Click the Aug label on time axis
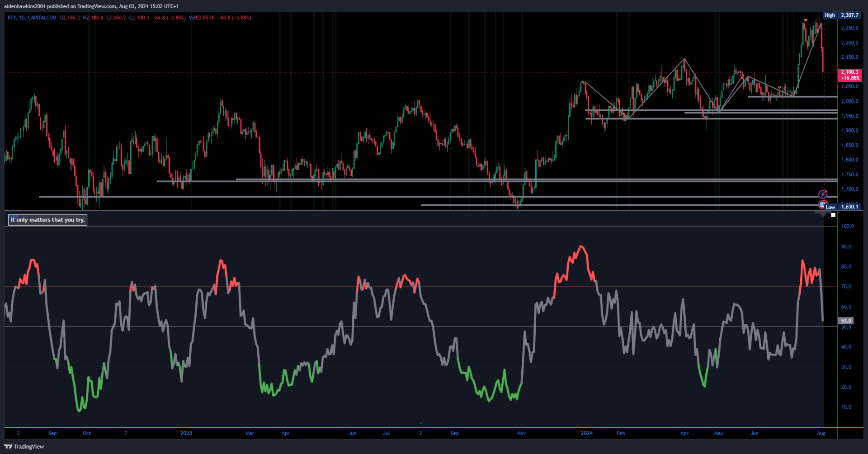 click(821, 433)
